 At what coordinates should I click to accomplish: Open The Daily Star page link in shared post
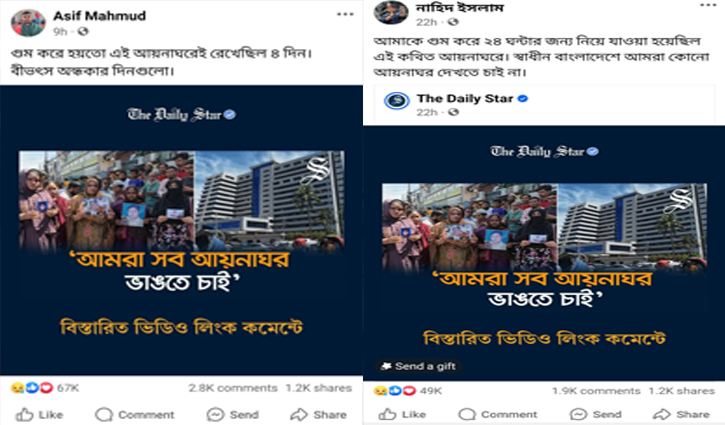tap(465, 99)
